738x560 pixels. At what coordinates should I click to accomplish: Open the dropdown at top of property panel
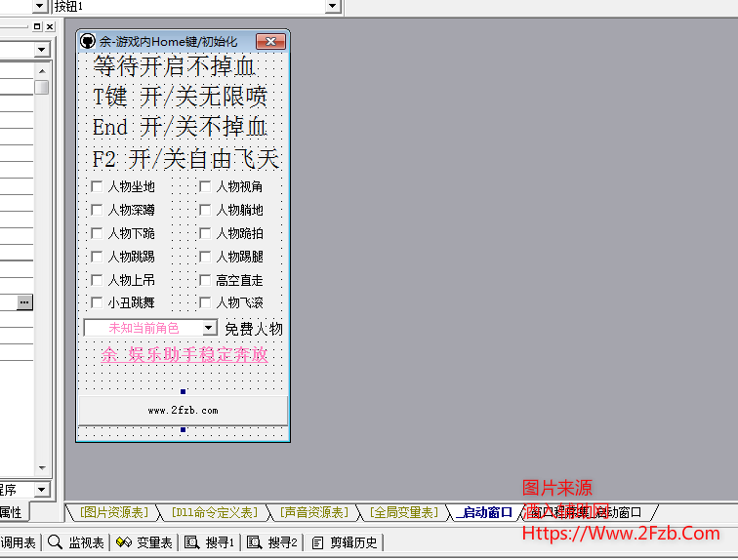(41, 50)
